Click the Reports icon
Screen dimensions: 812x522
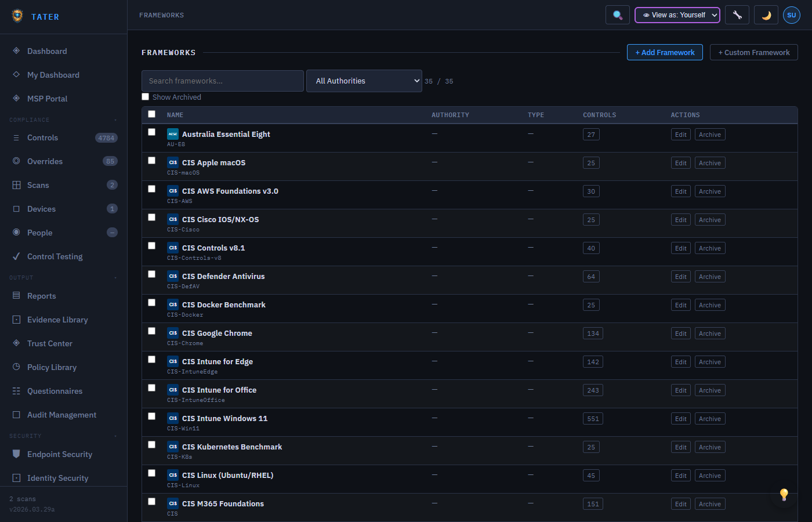(16, 295)
